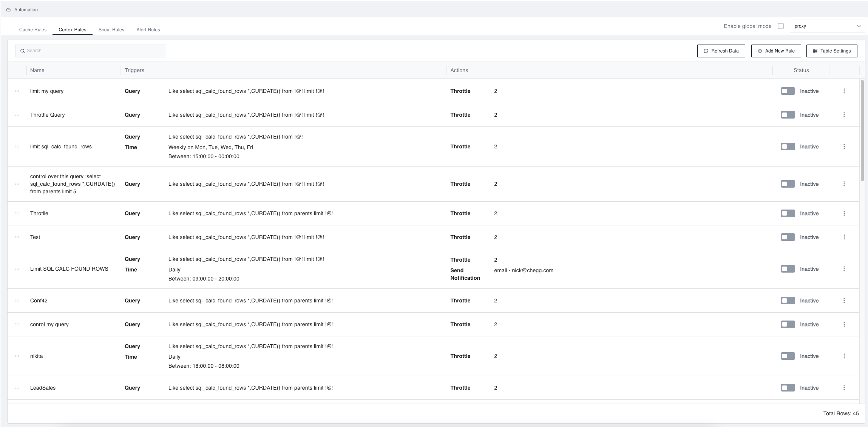Toggle the limit sql_calc_found_rows rule to active
This screenshot has width=868, height=427.
coord(788,146)
